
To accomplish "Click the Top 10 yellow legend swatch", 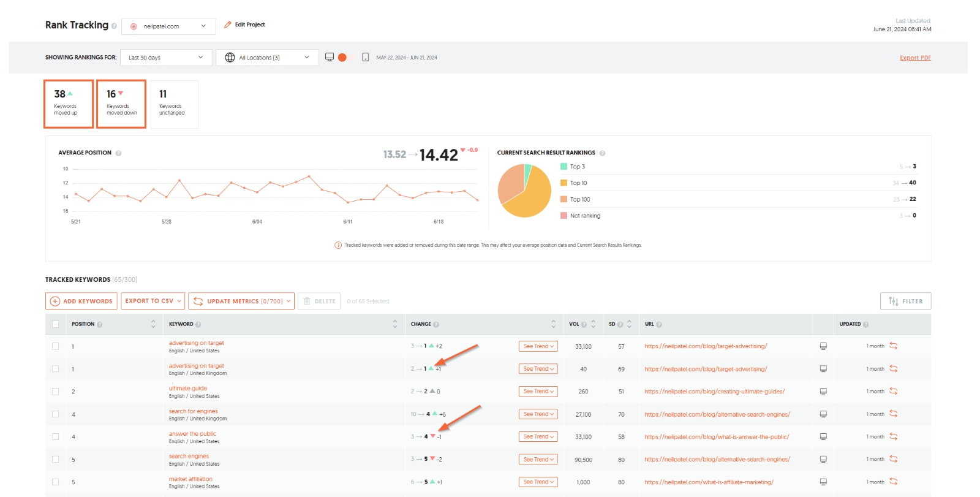I will point(563,183).
